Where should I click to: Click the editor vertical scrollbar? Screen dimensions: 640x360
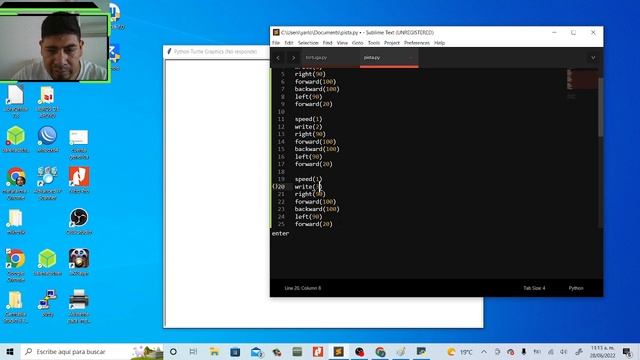coord(600,107)
